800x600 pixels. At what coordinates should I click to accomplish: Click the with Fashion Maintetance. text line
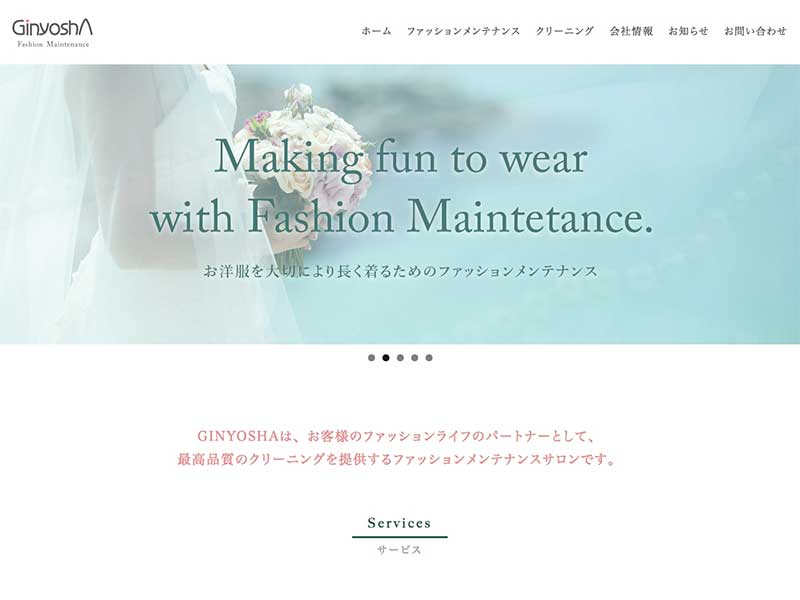[x=402, y=218]
